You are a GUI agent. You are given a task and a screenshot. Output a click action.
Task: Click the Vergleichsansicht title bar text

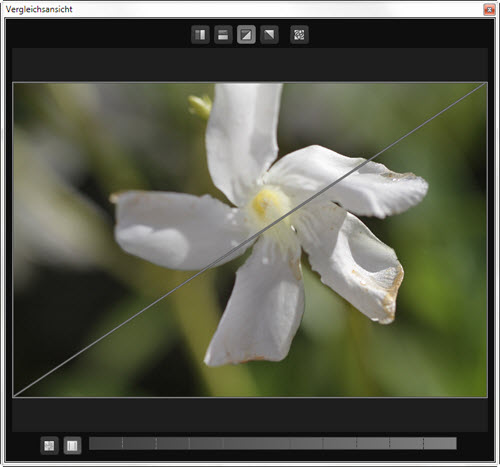(39, 9)
